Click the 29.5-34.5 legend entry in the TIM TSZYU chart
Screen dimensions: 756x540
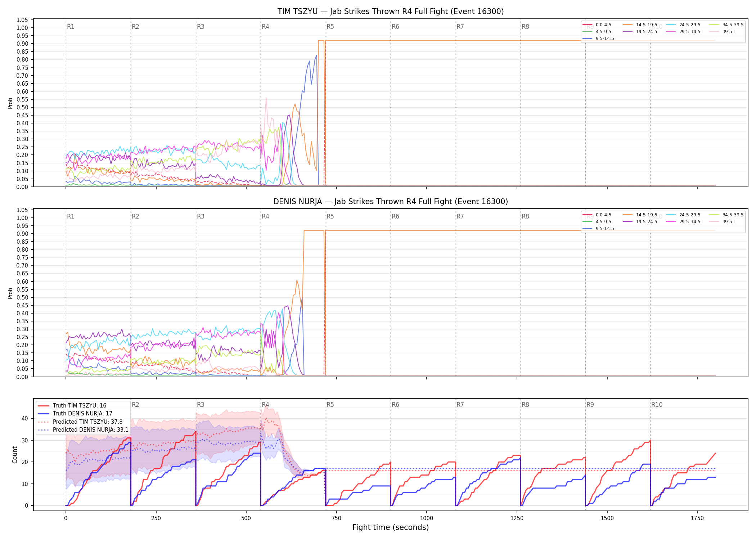(x=683, y=32)
